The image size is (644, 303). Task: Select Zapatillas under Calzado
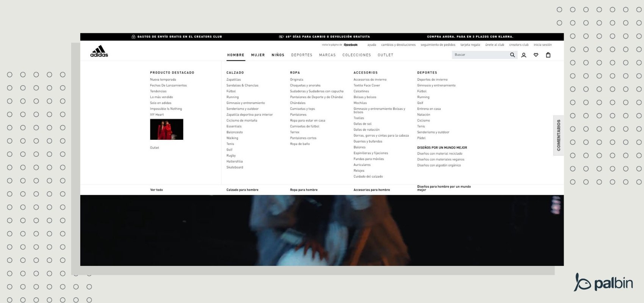[x=233, y=80]
